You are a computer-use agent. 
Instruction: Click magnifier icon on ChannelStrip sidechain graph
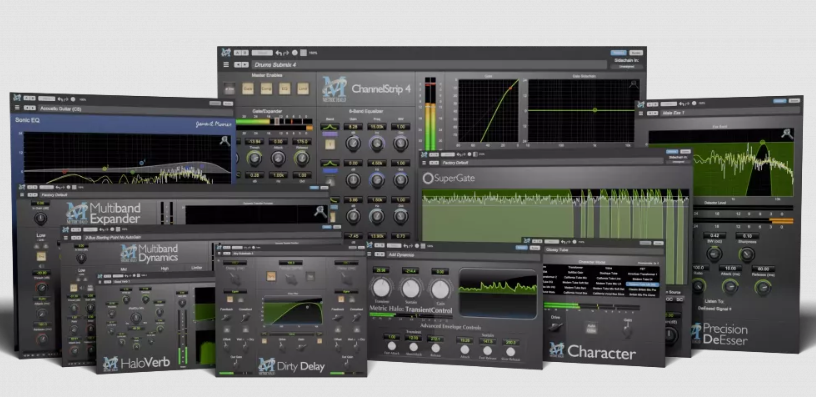point(633,84)
